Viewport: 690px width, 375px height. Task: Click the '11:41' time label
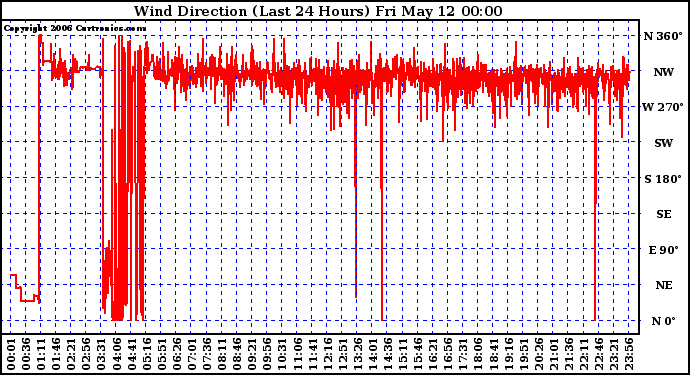(x=312, y=355)
